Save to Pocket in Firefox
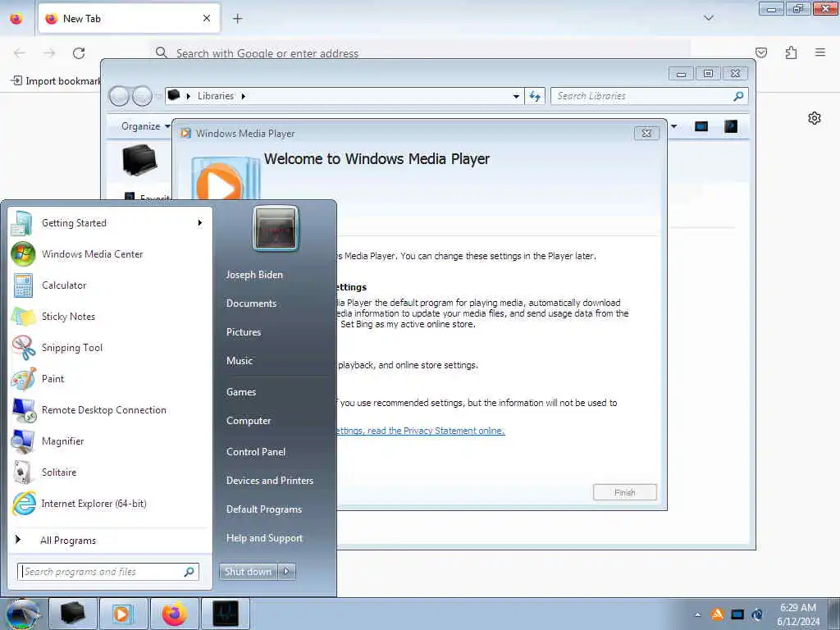This screenshot has height=630, width=840. [761, 52]
